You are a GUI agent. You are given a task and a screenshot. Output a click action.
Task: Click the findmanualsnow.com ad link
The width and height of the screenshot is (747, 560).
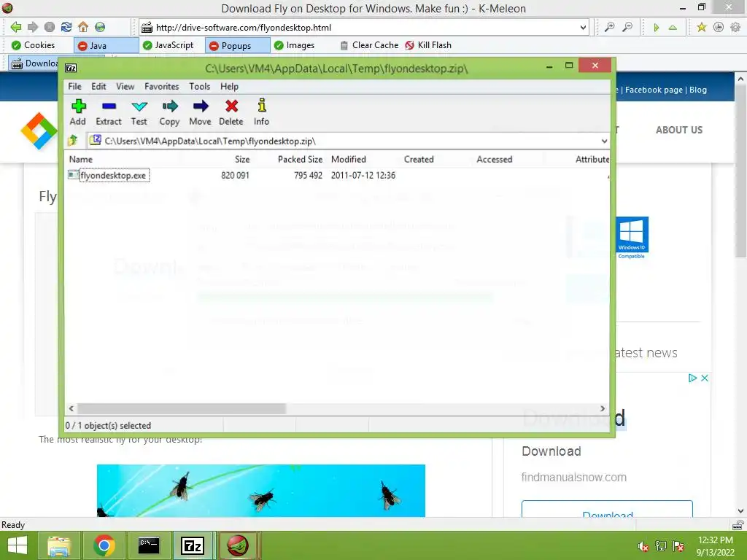pos(573,477)
